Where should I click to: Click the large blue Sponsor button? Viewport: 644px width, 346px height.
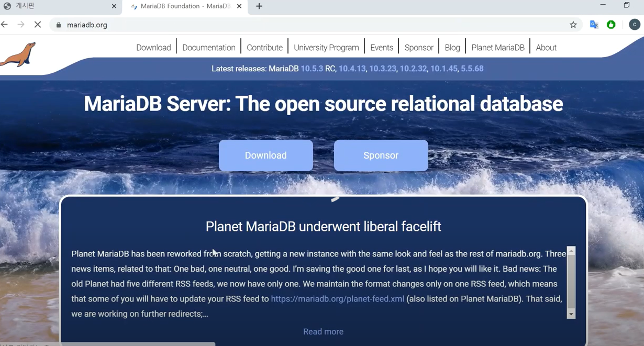point(381,155)
